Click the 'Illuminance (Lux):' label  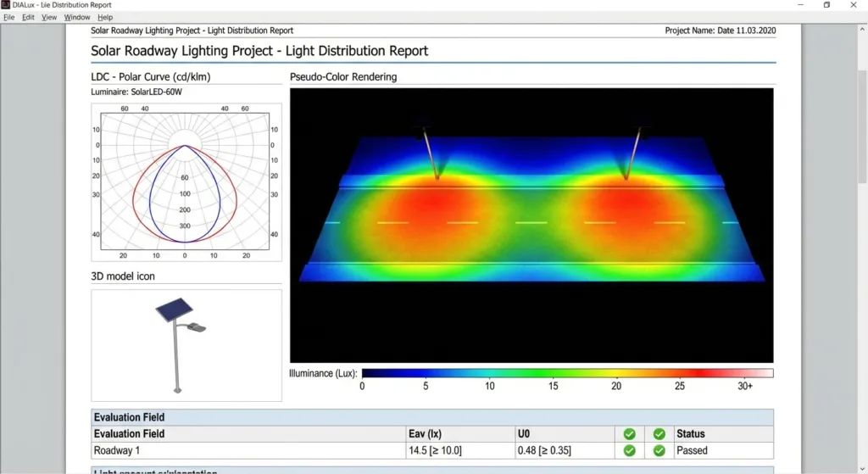click(323, 374)
